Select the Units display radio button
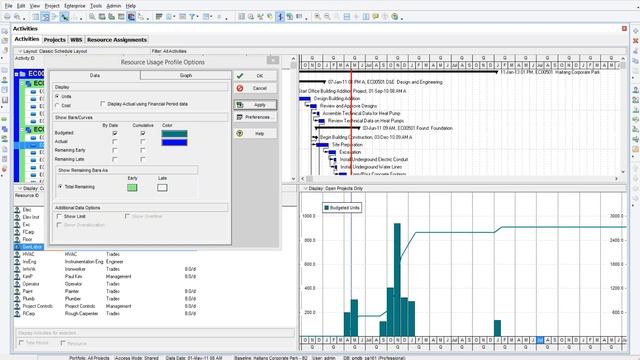640x360 pixels. click(x=57, y=96)
